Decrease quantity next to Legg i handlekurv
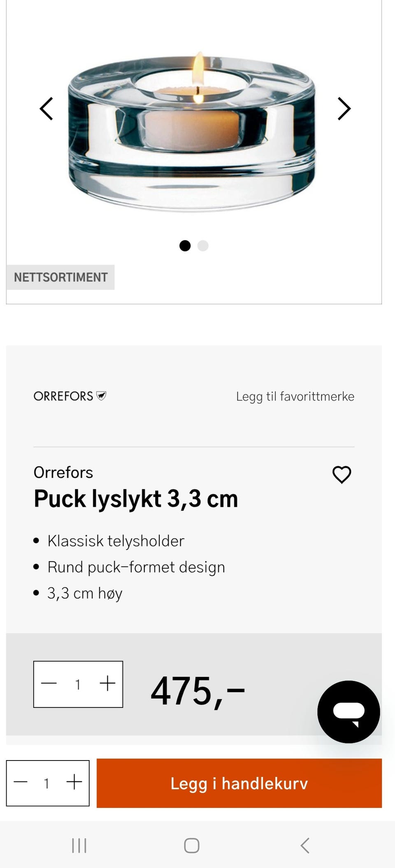395x868 pixels. pyautogui.click(x=21, y=782)
